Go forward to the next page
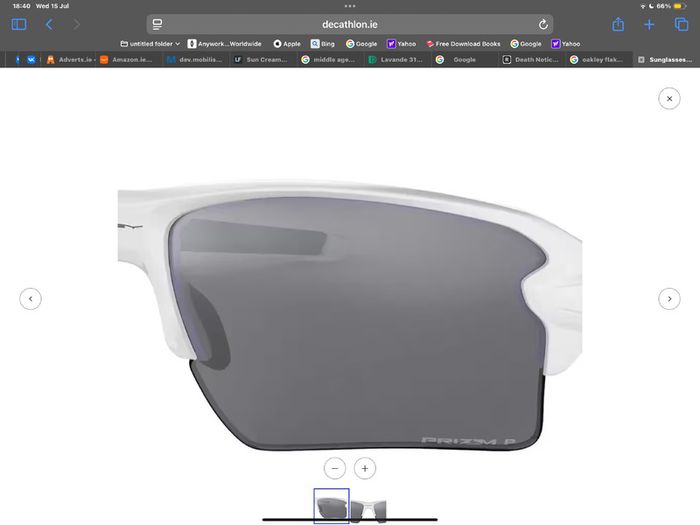Image resolution: width=700 pixels, height=525 pixels. (76, 24)
